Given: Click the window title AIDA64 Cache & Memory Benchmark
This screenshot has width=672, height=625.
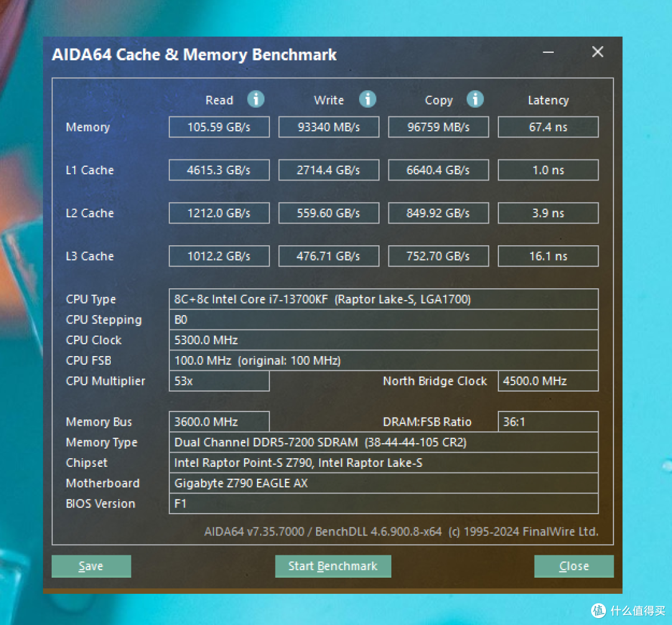Looking at the screenshot, I should pos(194,55).
